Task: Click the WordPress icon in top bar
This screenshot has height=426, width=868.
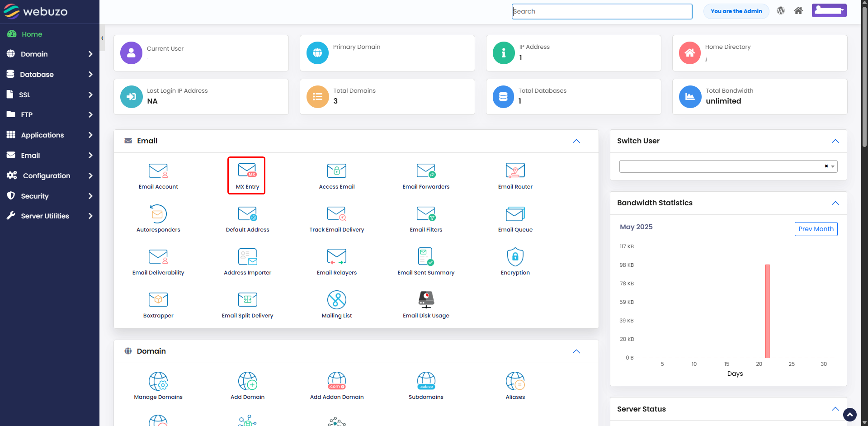Action: pos(781,11)
